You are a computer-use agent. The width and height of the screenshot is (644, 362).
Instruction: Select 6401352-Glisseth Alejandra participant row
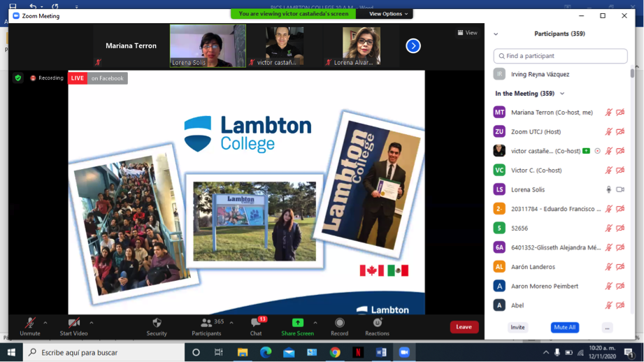point(561,247)
